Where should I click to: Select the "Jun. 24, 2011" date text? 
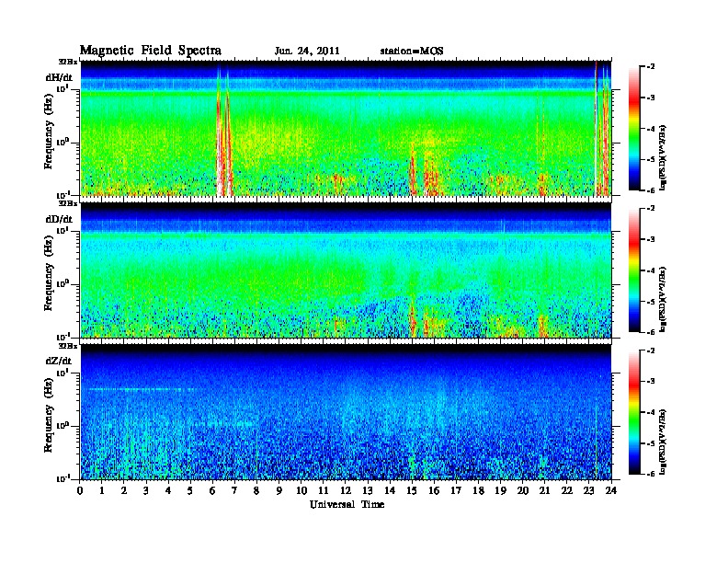pos(307,52)
